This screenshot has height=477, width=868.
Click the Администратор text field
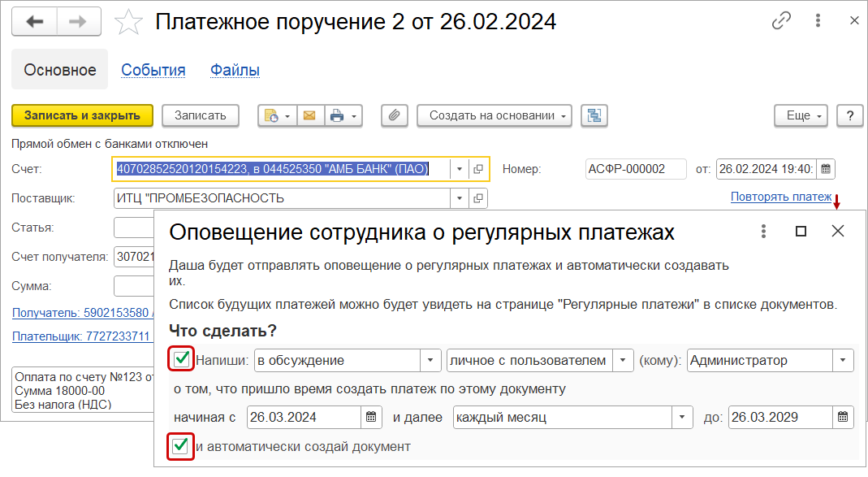pos(760,361)
